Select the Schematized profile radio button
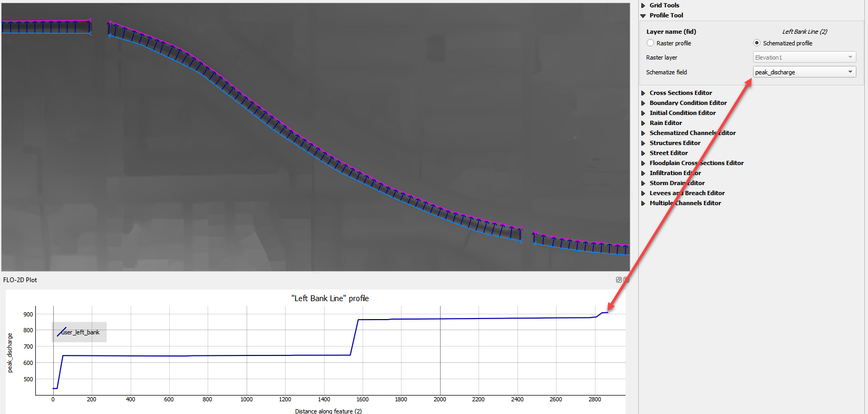868x414 pixels. 757,43
